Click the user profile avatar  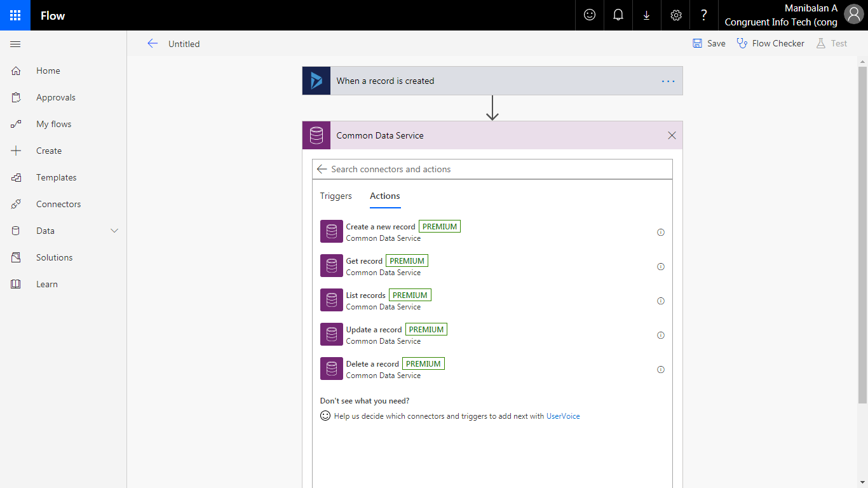(x=853, y=15)
